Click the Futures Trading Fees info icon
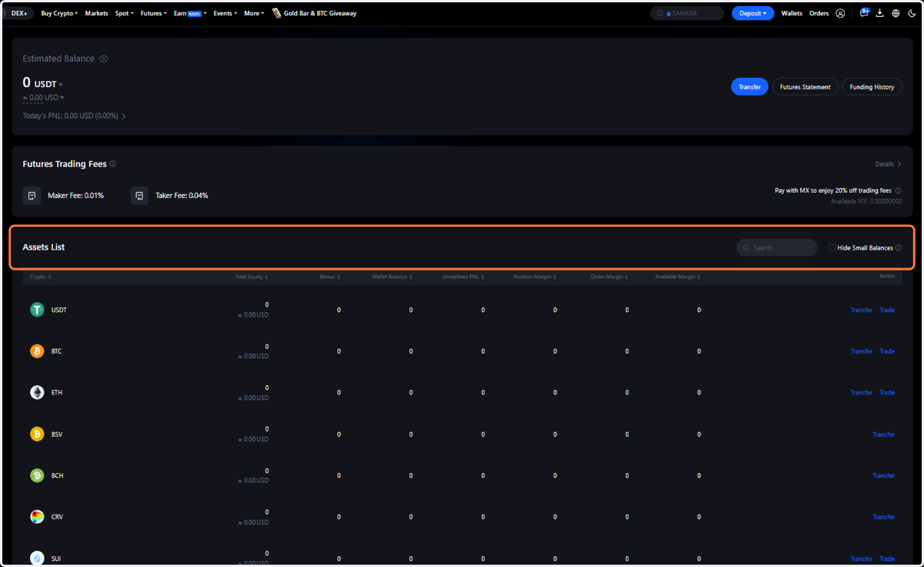924x567 pixels. (112, 164)
